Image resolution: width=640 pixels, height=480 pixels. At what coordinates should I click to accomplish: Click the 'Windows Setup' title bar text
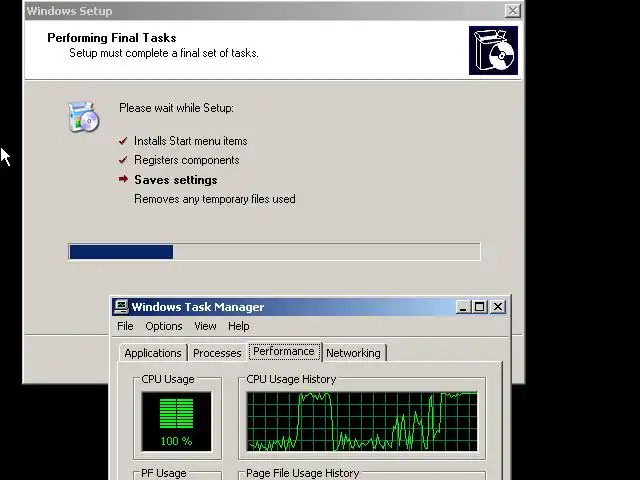point(69,11)
